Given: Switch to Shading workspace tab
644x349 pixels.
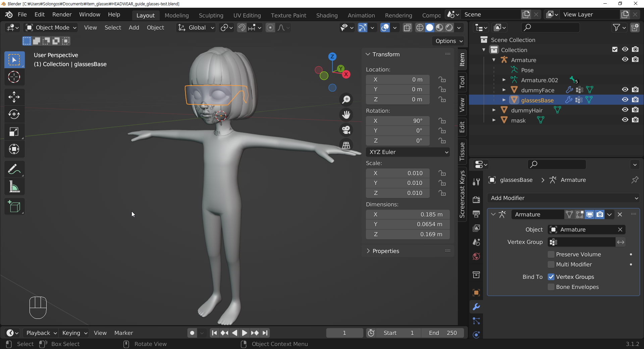Looking at the screenshot, I should [x=327, y=15].
